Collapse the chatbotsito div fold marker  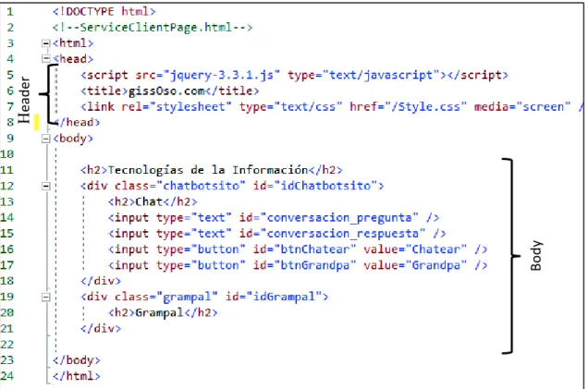(x=45, y=186)
